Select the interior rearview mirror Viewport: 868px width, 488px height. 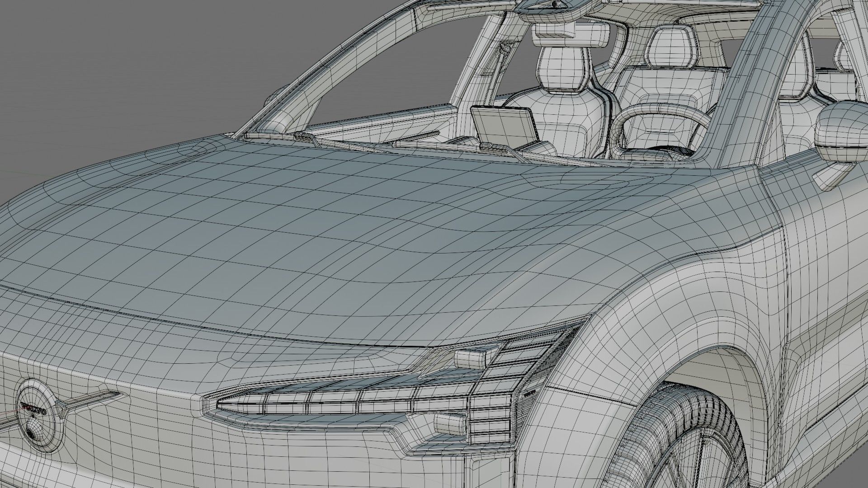[571, 35]
